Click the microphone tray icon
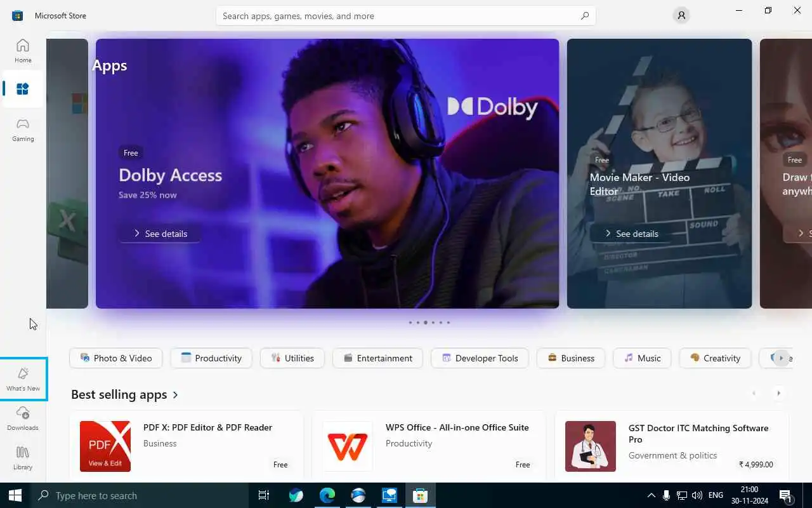The height and width of the screenshot is (508, 812). click(666, 495)
